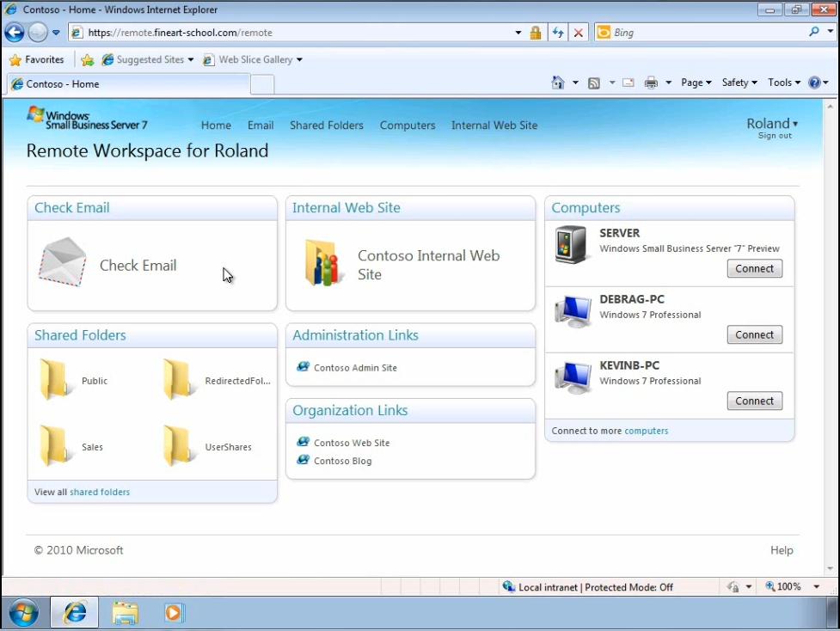
Task: Open the Home button dropdown arrow
Action: [575, 83]
